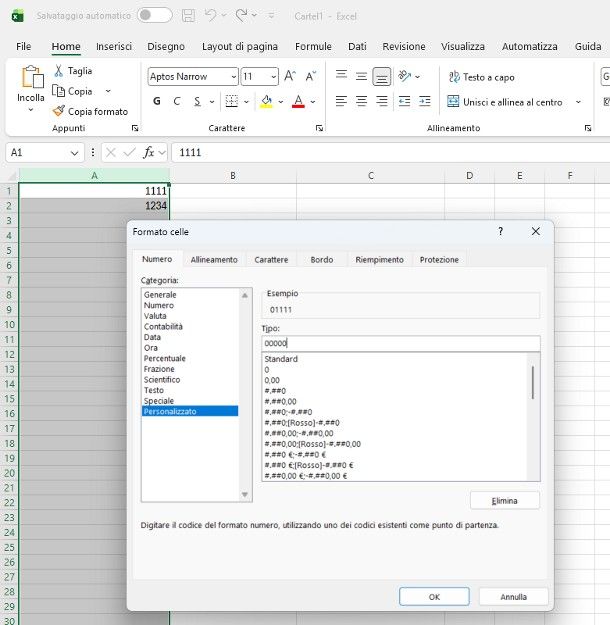Click Decrease indent icon
Screen dimensions: 610x625
(405, 101)
